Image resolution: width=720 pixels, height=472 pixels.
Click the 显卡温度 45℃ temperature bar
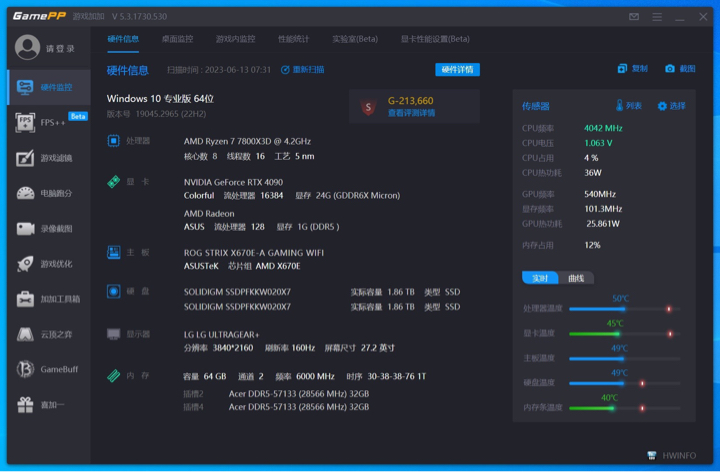[624, 334]
